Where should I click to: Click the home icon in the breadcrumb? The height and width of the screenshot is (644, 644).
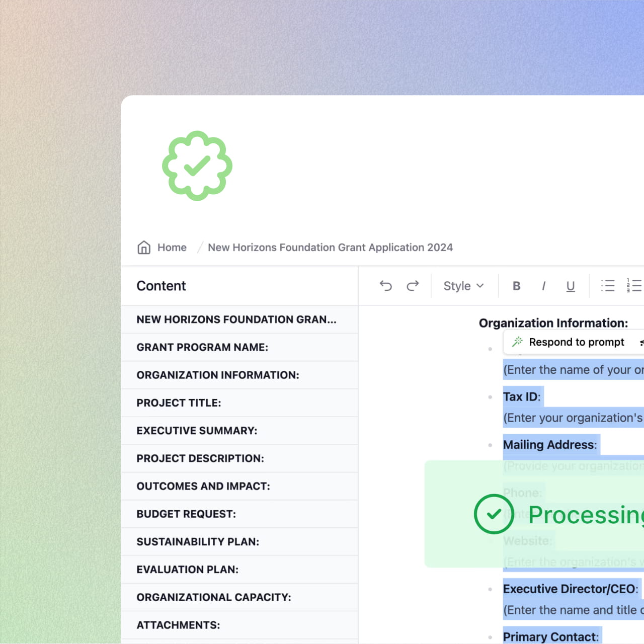(144, 247)
